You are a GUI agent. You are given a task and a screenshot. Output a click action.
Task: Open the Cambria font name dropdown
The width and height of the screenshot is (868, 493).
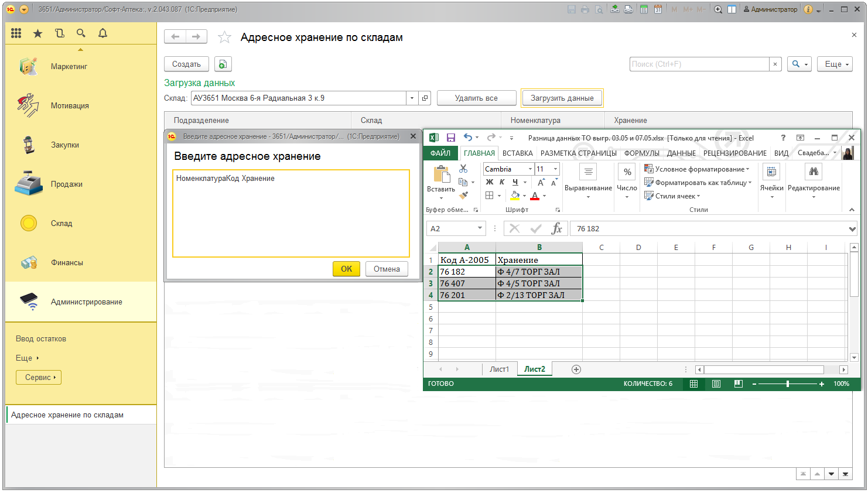click(x=530, y=169)
